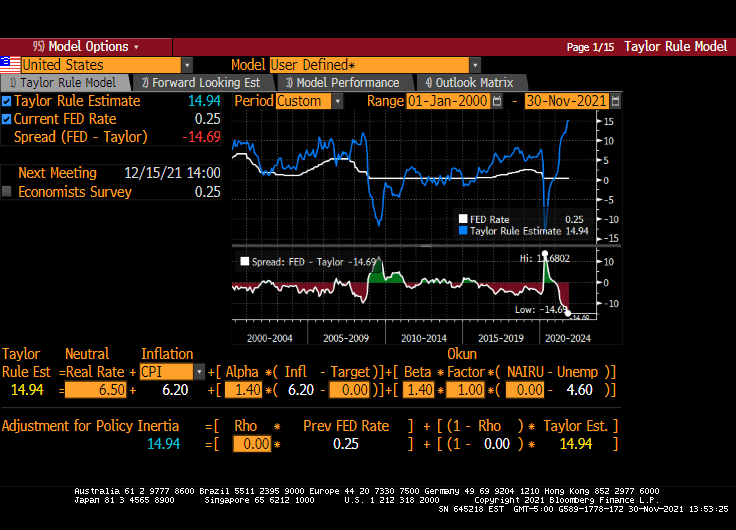Uncheck the Current FED Rate checkbox
The height and width of the screenshot is (530, 736).
(8, 119)
